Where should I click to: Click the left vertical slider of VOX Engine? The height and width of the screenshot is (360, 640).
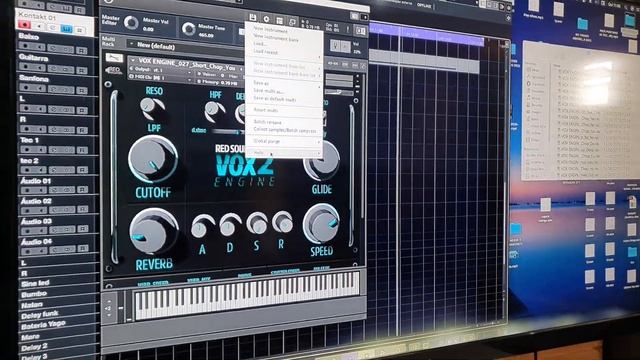[x=114, y=177]
